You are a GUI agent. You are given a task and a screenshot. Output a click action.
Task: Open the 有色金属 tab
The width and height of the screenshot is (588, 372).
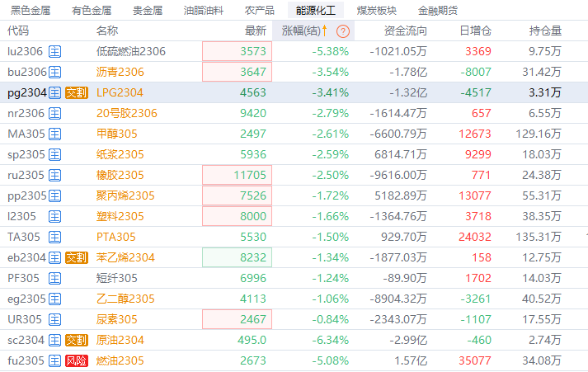coord(92,10)
